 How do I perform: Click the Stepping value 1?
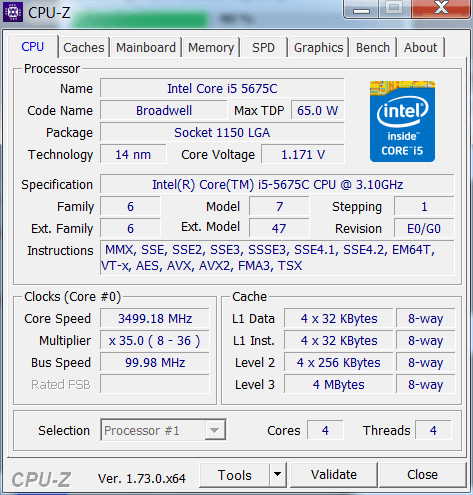[424, 207]
